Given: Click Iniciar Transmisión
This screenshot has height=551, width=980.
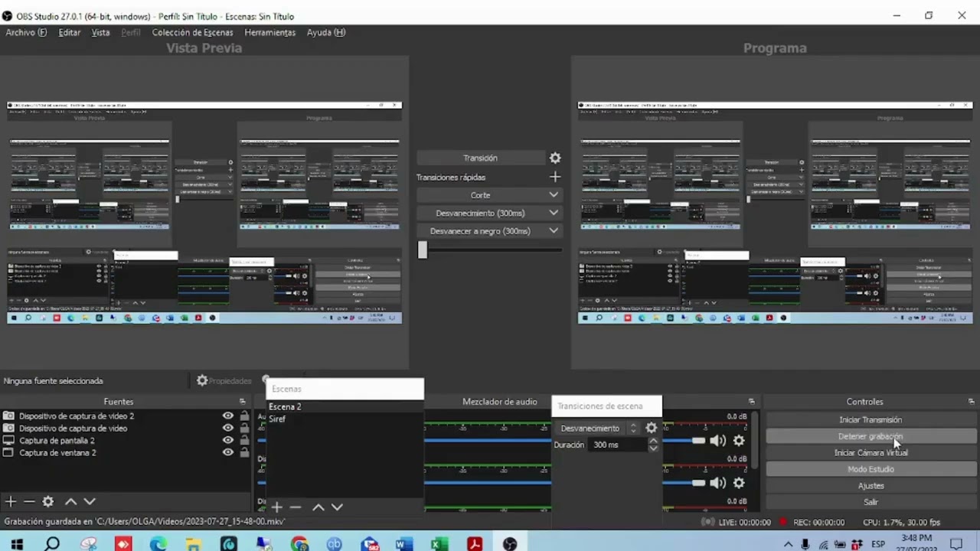Looking at the screenshot, I should pos(871,419).
